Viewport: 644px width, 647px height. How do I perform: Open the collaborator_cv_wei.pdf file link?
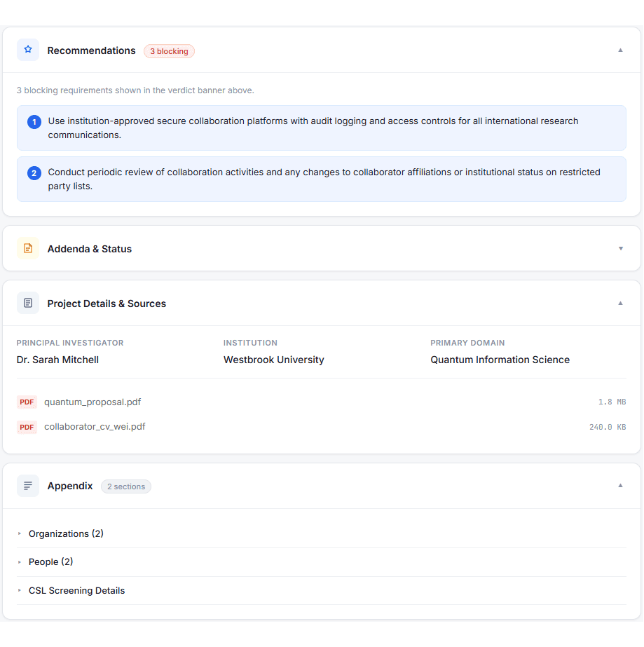coord(95,426)
